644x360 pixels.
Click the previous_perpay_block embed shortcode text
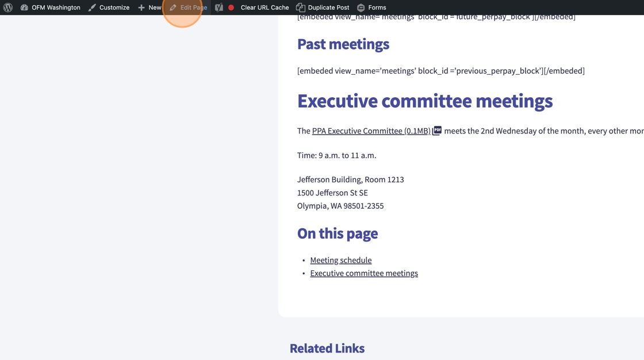click(x=440, y=71)
